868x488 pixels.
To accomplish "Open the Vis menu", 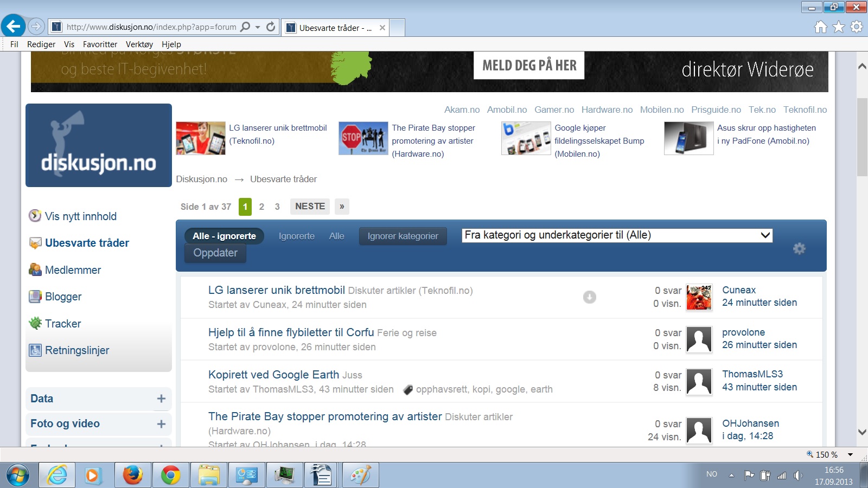I will click(69, 44).
